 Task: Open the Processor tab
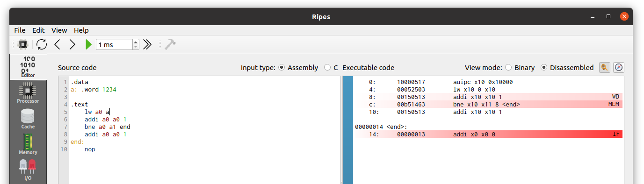pyautogui.click(x=28, y=92)
